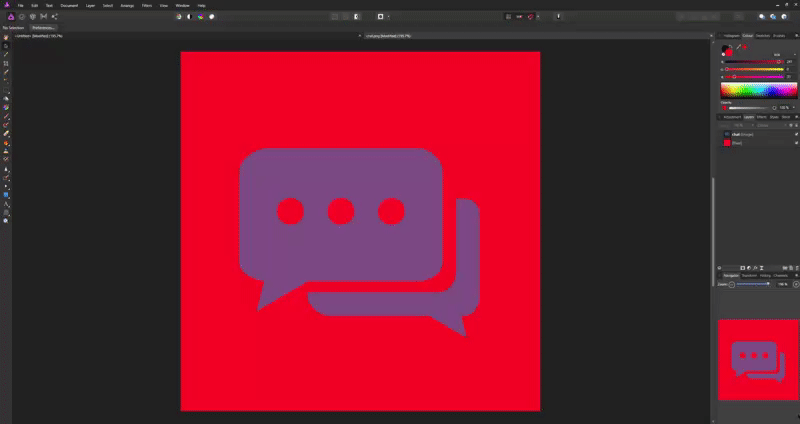Apply Auto Colours from the toolbar

[x=201, y=17]
